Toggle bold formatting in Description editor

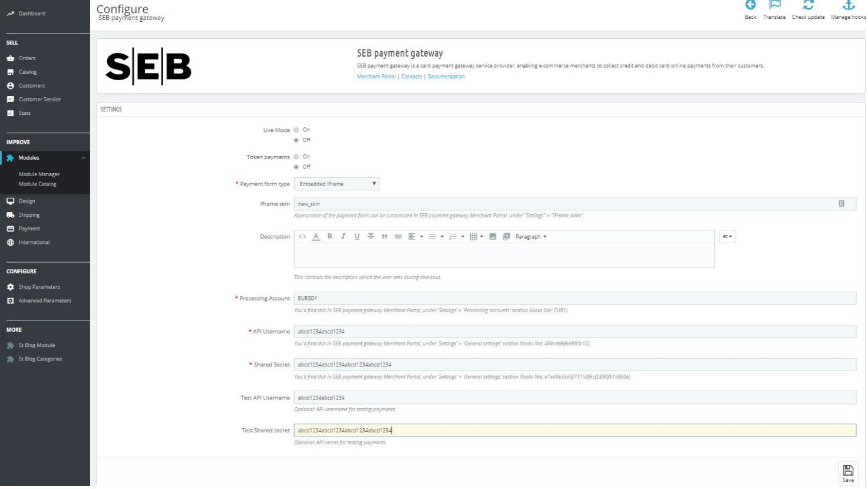pyautogui.click(x=329, y=237)
